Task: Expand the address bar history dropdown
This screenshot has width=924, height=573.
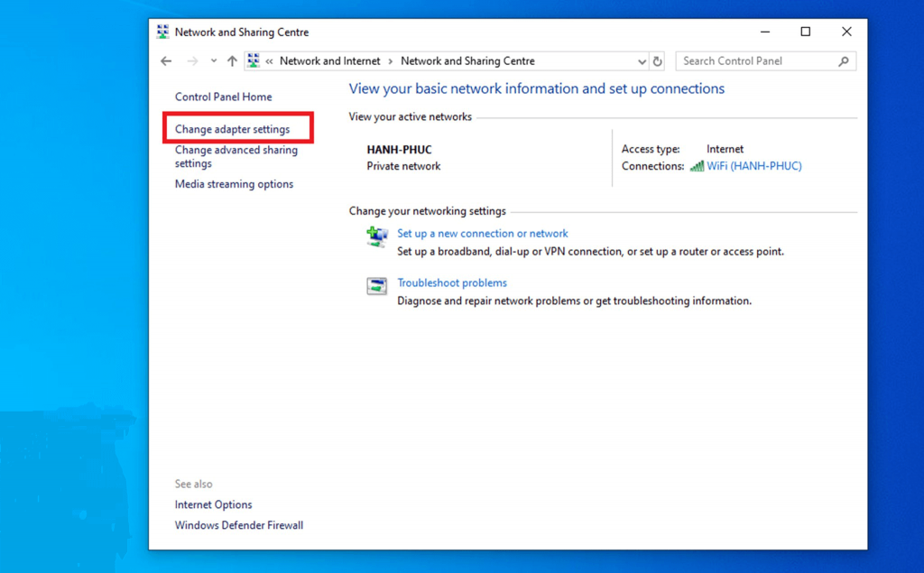Action: (x=642, y=61)
